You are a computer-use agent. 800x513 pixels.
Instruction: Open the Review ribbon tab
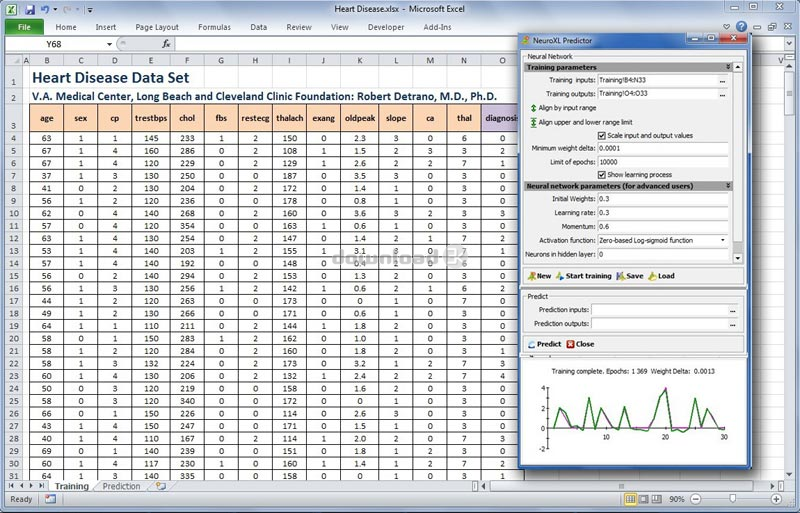point(299,27)
